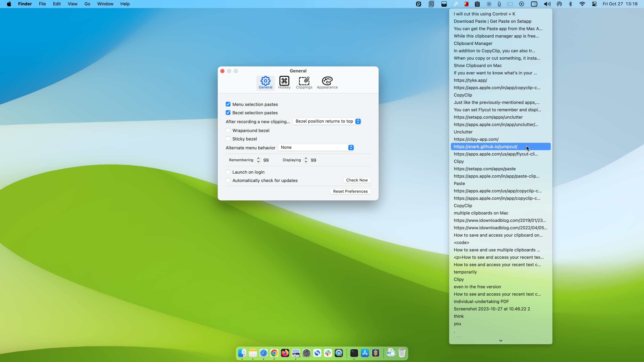
Task: Click Reset Preferences
Action: tap(350, 191)
